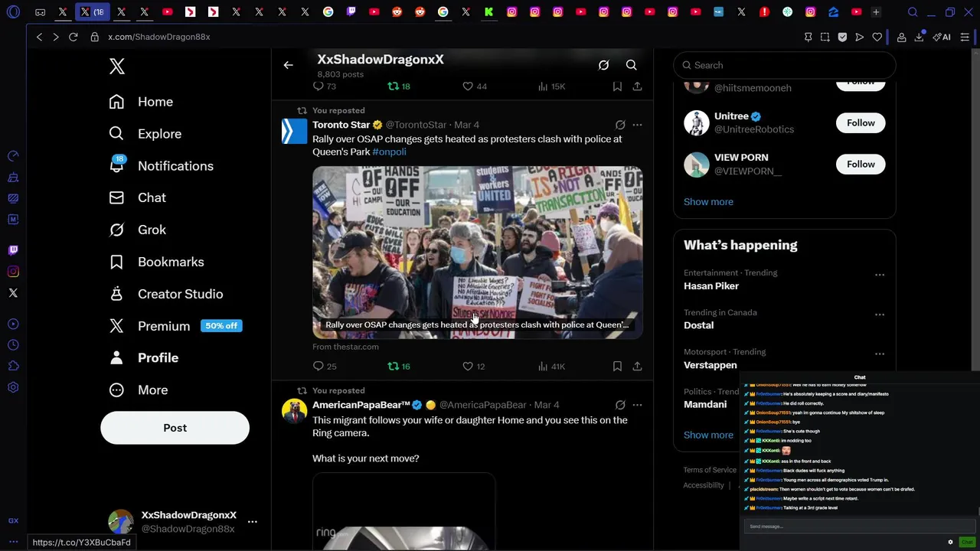
Task: Click Grok icon on AmericanPapaBear post
Action: (x=620, y=405)
